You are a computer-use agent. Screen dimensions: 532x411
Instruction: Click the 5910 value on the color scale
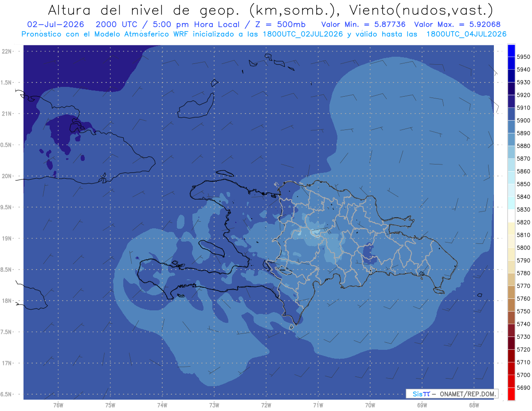[x=523, y=108]
